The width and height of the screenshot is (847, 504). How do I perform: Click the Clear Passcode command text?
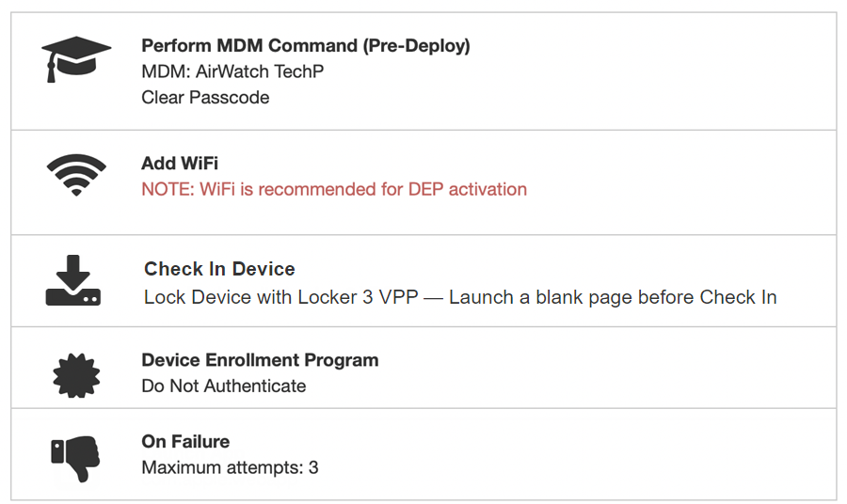205,97
